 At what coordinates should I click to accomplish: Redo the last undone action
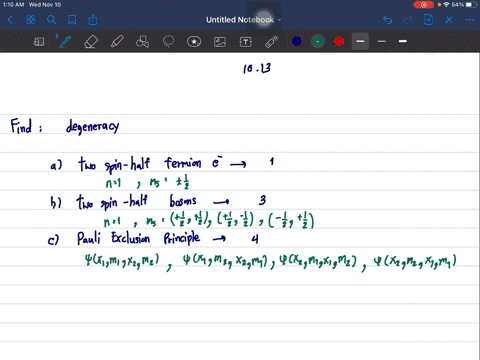click(x=407, y=20)
